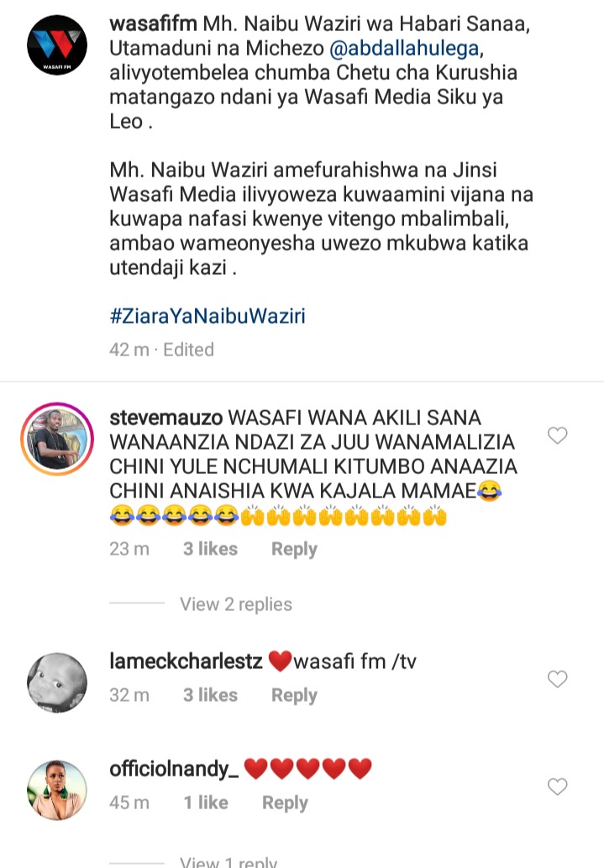The image size is (604, 868).
Task: Open the wasafifm username in the caption
Action: point(154,24)
